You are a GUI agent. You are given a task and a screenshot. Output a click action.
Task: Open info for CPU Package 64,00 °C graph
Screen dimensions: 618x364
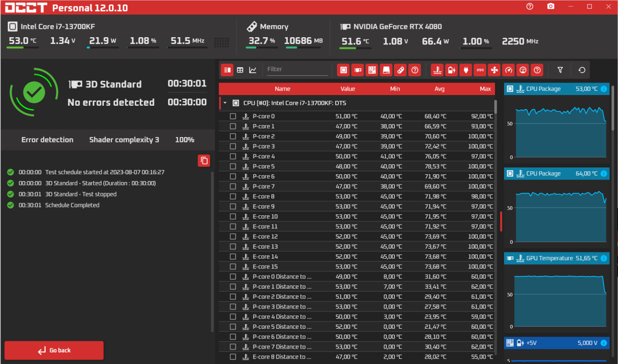(x=604, y=173)
